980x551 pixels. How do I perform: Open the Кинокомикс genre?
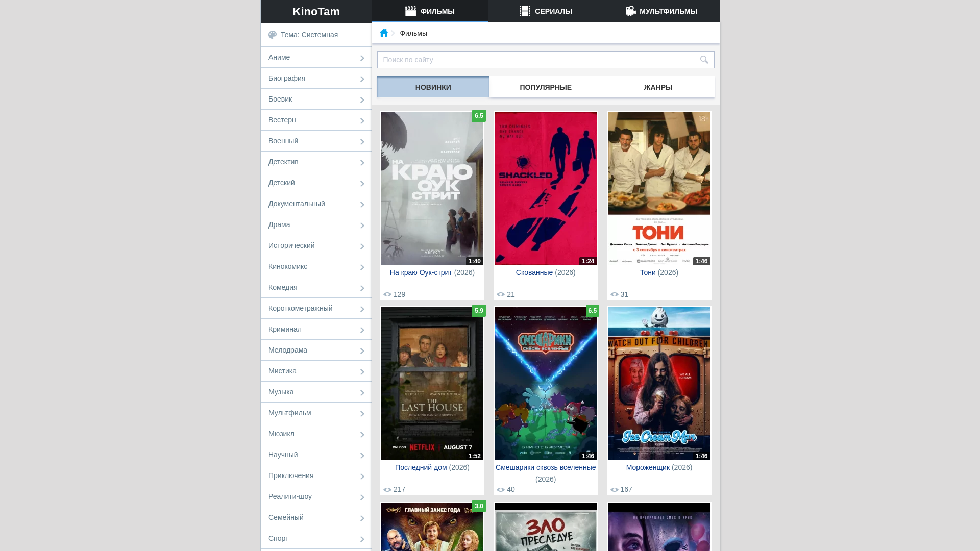(316, 266)
